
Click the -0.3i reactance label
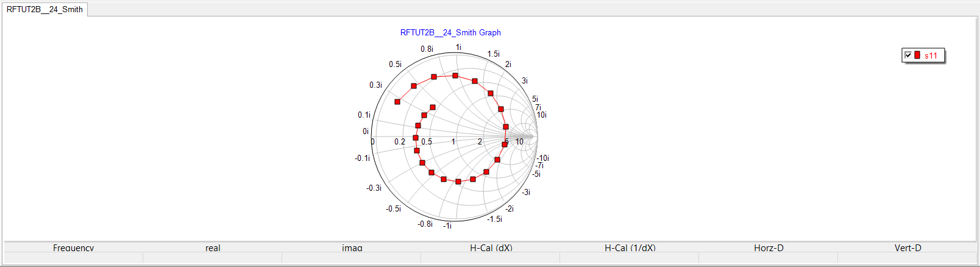point(374,188)
